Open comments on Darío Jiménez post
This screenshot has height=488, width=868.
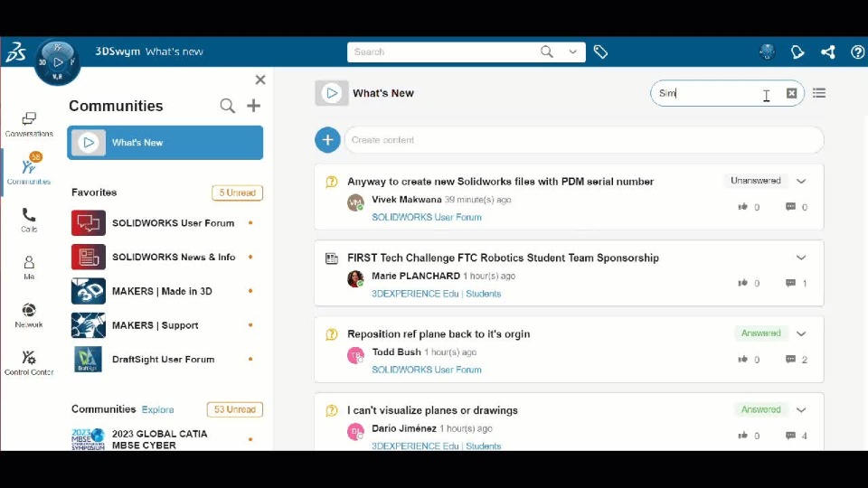(x=790, y=436)
